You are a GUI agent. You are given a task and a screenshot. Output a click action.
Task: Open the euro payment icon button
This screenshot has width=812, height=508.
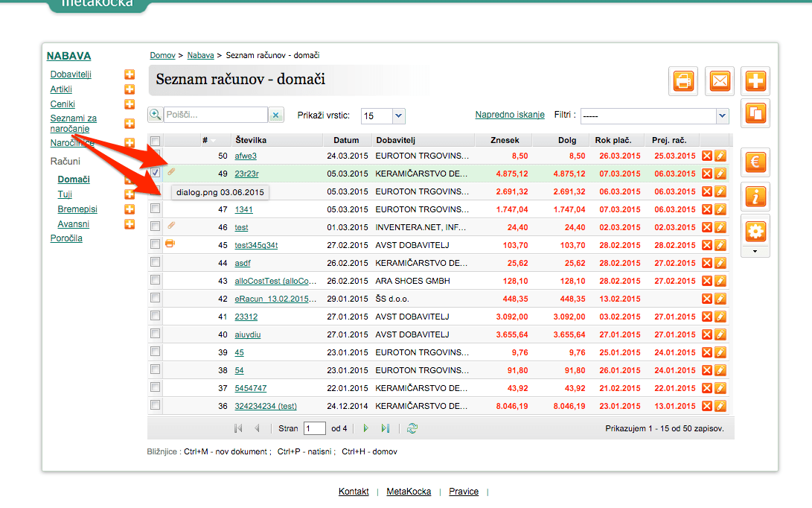(755, 162)
